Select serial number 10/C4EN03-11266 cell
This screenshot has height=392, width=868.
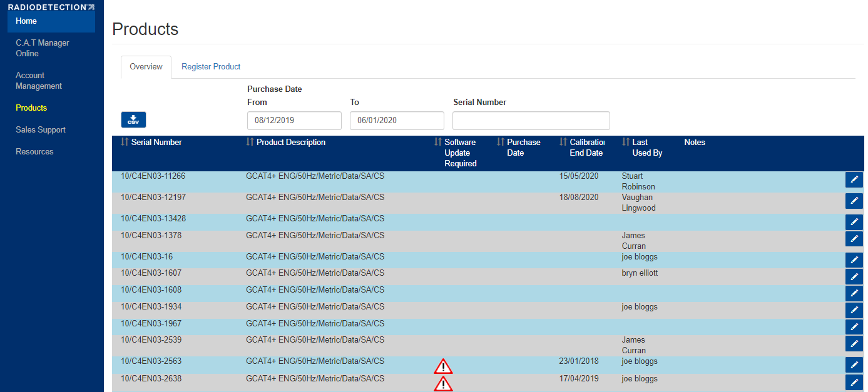[153, 176]
